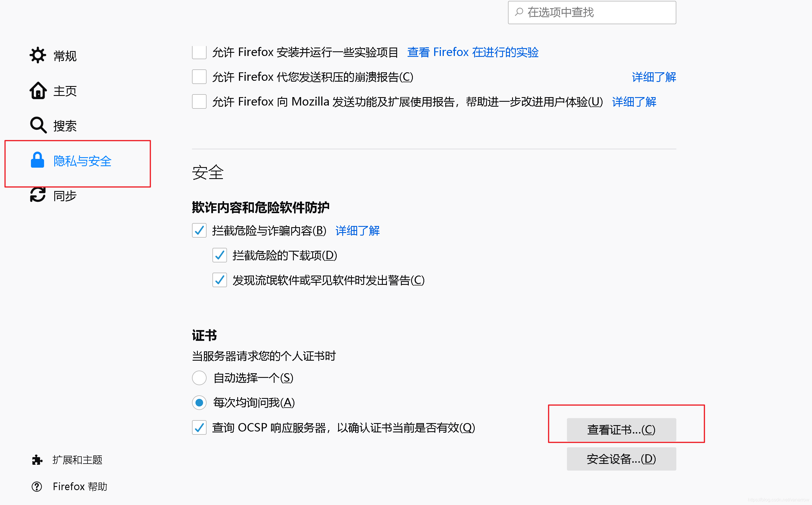Click the puzzle icon for 扩展和主题

[37, 460]
